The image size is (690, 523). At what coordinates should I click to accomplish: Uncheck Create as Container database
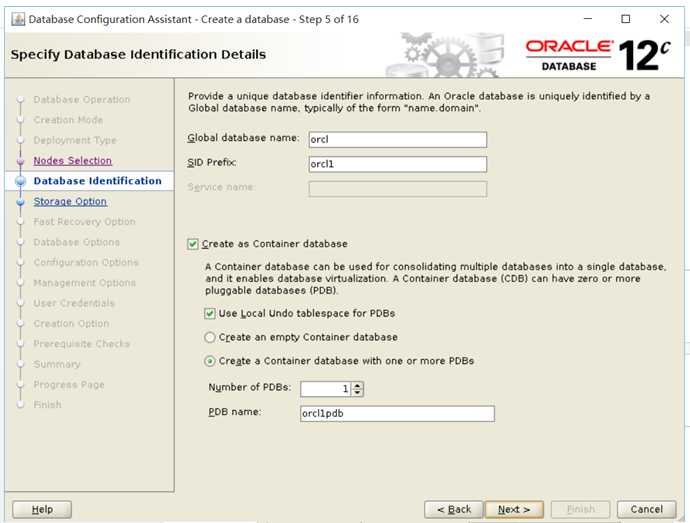tap(193, 244)
